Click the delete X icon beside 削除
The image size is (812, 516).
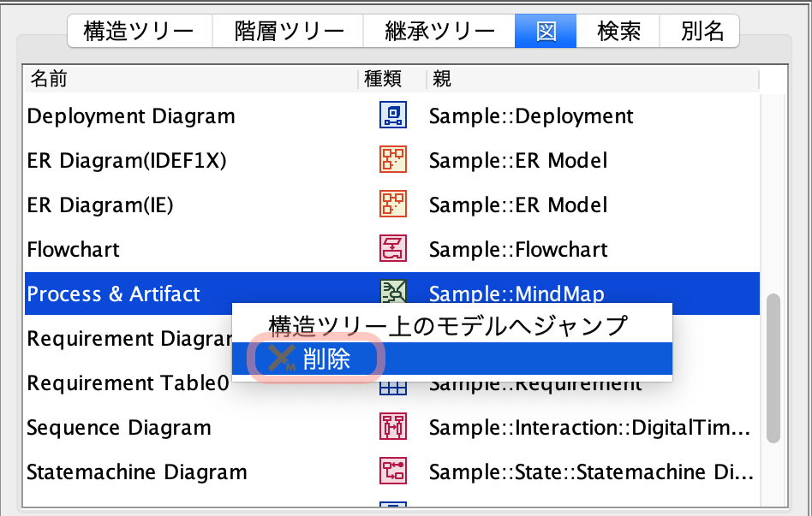pos(282,359)
